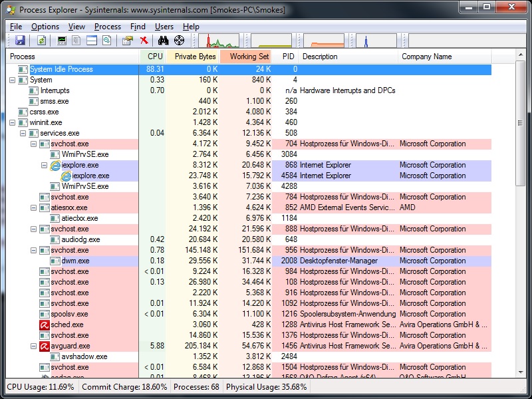Click the Find Window's Process crosshair icon
The image size is (532, 399).
[179, 41]
